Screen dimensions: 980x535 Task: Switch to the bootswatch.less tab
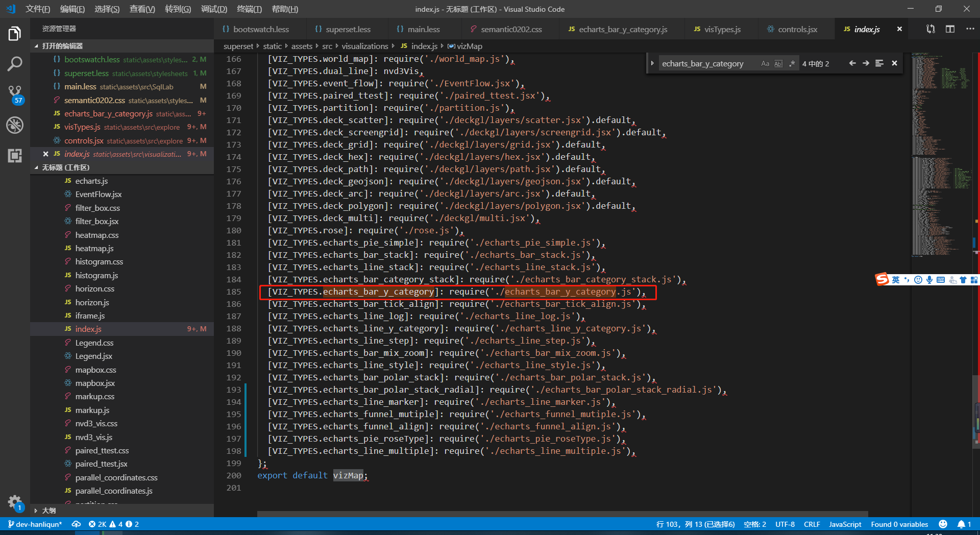260,29
